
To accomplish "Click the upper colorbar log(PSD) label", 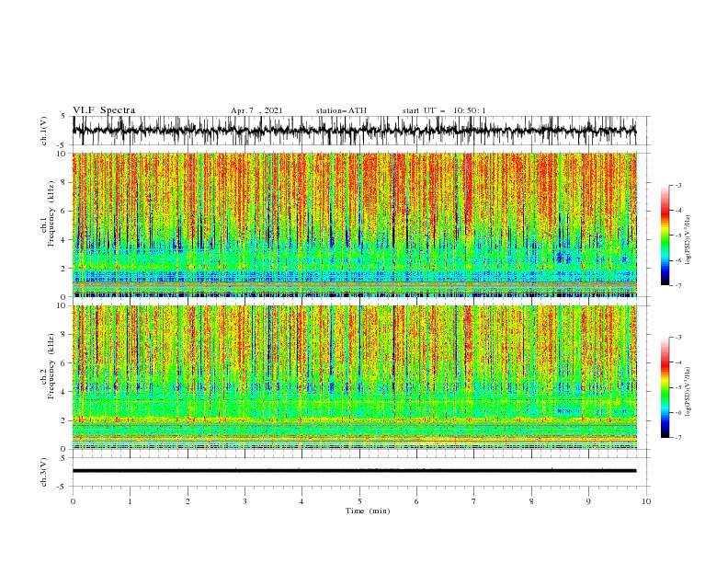I will (x=688, y=240).
